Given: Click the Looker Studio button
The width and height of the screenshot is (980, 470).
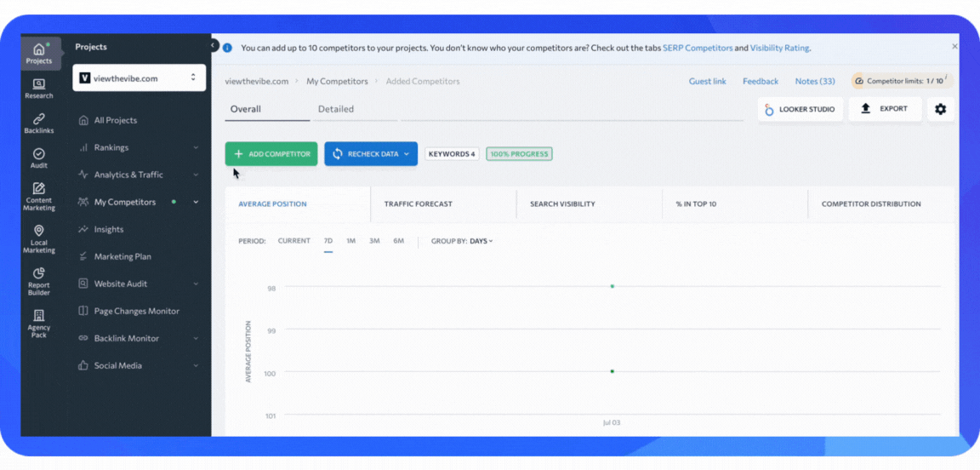Looking at the screenshot, I should coord(800,109).
